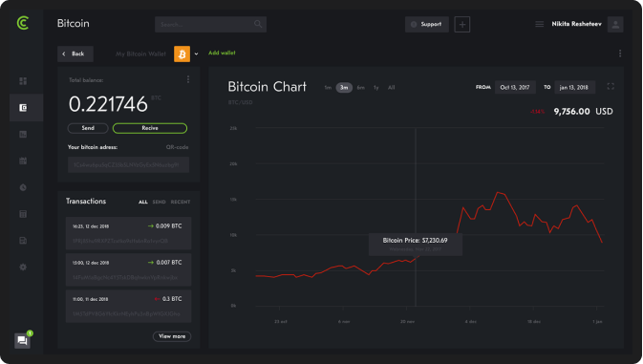Select the wallet icon in sidebar
Viewport: 643px width, 364px height.
click(x=23, y=108)
